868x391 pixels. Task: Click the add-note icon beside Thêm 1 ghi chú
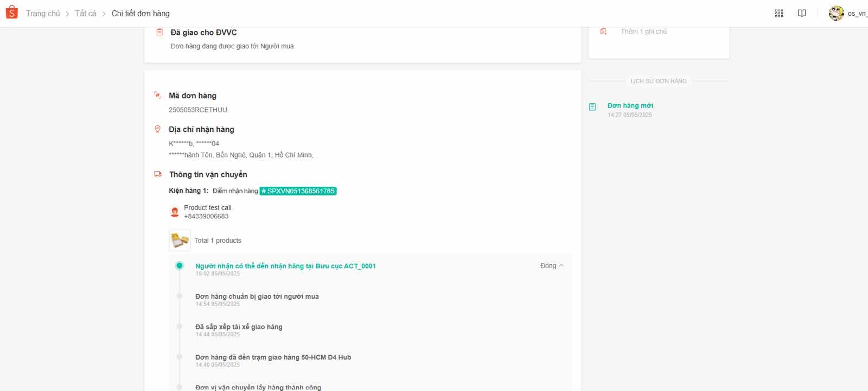click(603, 31)
